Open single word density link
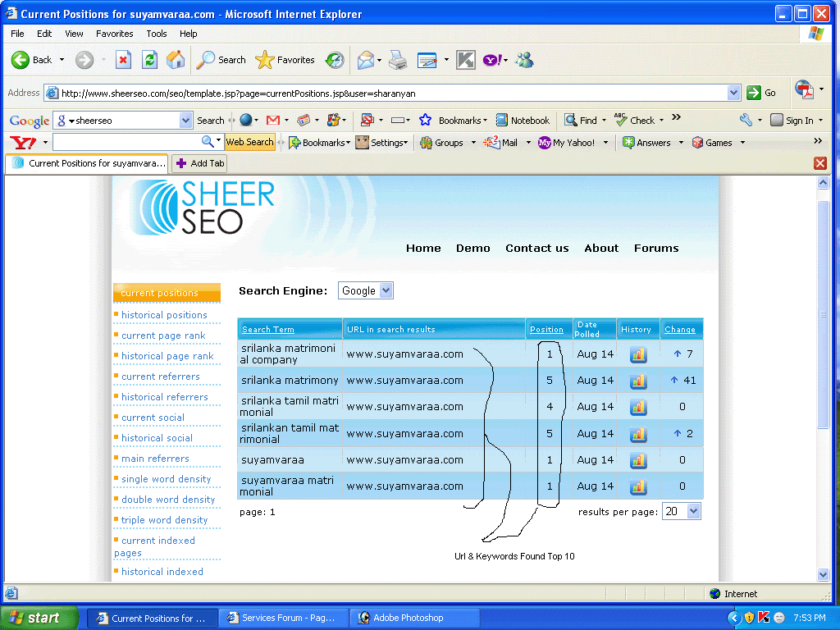 point(166,479)
